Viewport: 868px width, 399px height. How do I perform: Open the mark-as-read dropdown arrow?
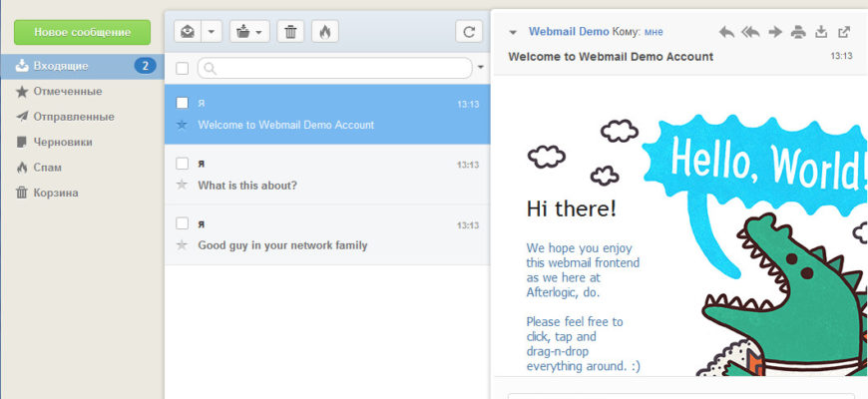coord(212,32)
